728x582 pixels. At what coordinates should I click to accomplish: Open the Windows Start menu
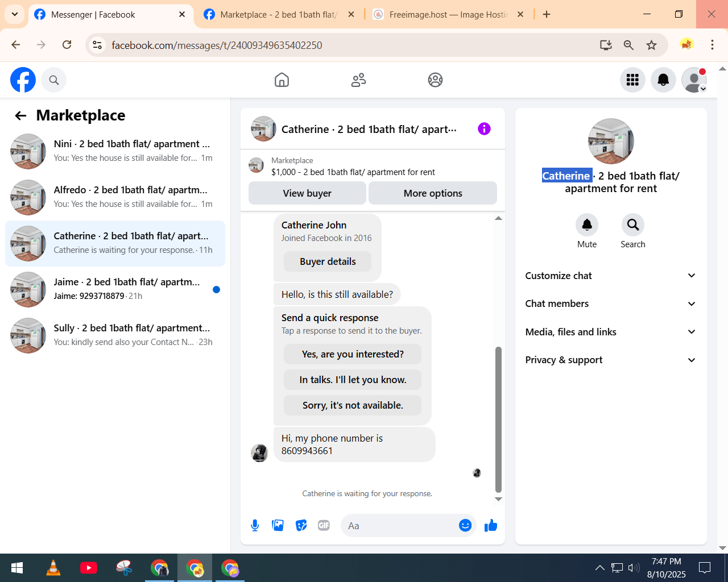(17, 568)
